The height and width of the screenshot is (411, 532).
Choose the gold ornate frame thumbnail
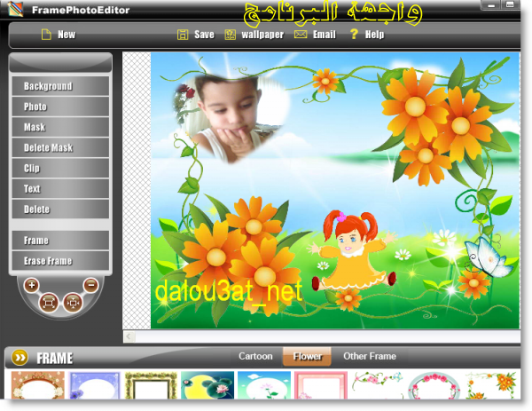152,386
